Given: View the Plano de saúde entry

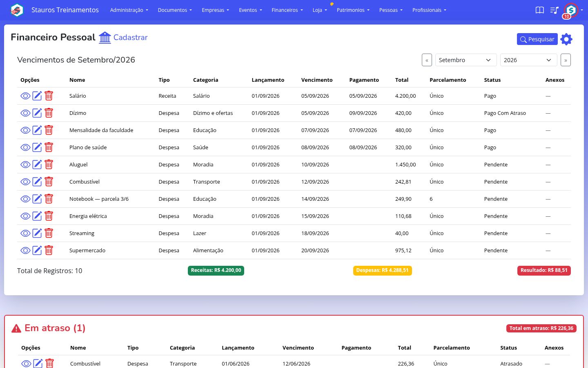Looking at the screenshot, I should click(x=25, y=147).
